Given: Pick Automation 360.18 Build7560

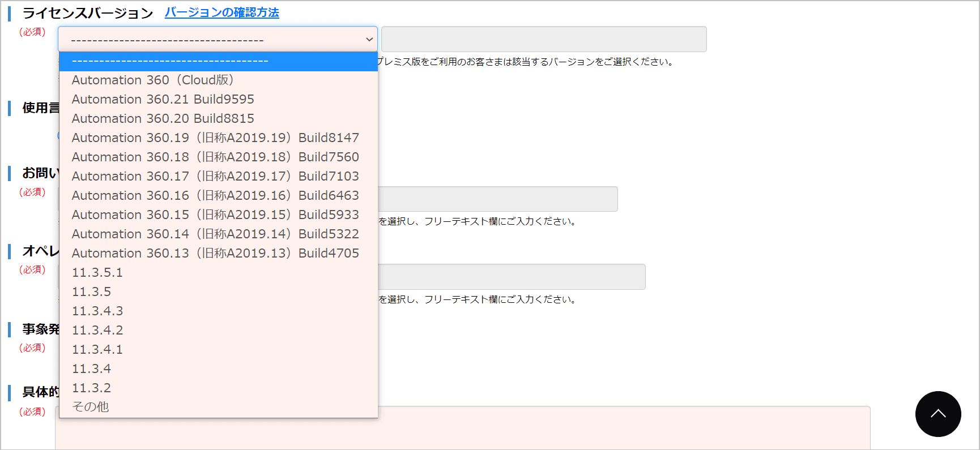Looking at the screenshot, I should pyautogui.click(x=219, y=157).
